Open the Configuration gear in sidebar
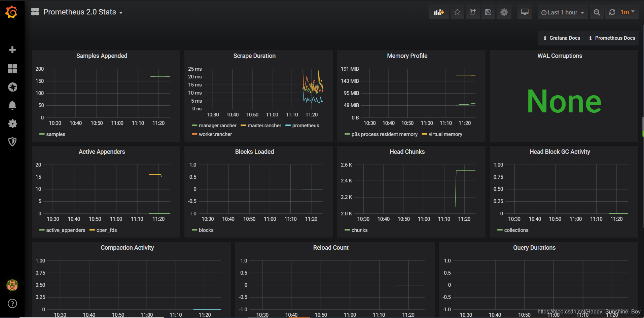The width and height of the screenshot is (644, 318). click(x=12, y=123)
